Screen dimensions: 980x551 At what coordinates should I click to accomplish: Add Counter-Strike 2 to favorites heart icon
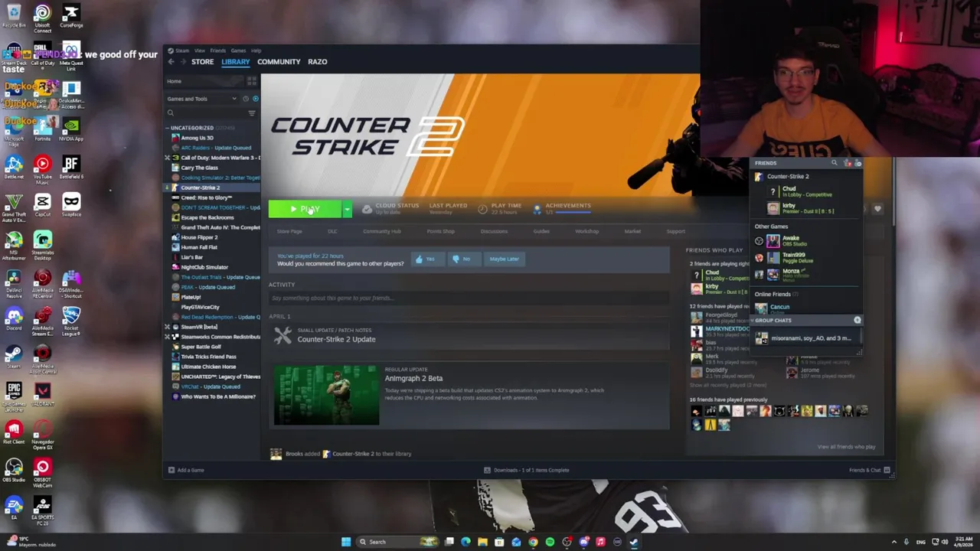pos(877,209)
